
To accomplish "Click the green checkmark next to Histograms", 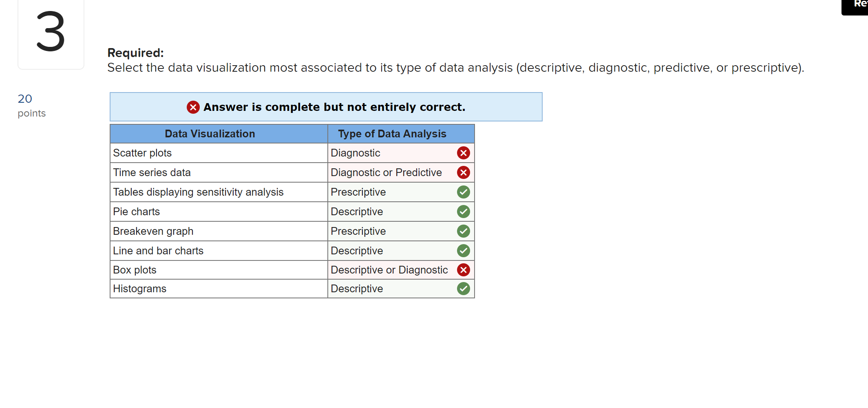I will (463, 289).
